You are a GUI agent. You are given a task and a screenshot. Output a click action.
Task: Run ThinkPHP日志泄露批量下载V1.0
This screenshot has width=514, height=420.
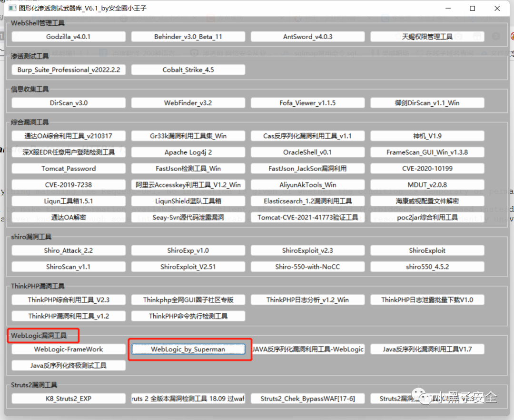(x=427, y=300)
